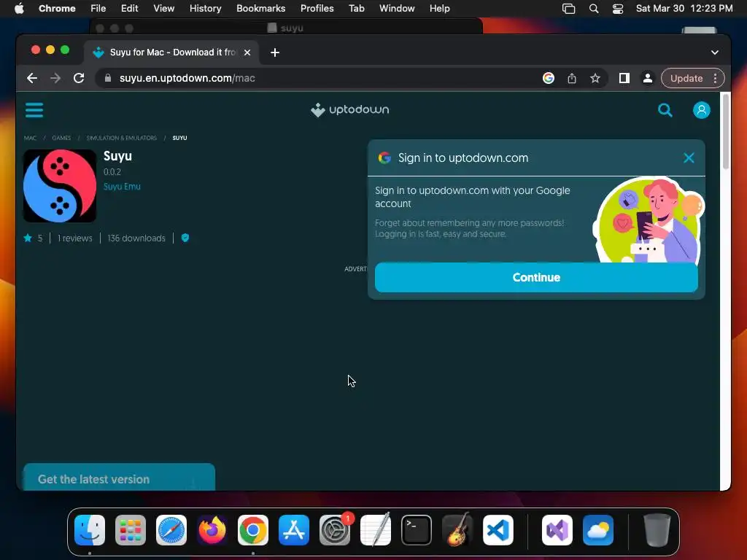This screenshot has height=560, width=747.
Task: Click the SUYU breadcrumb text
Action: [179, 138]
